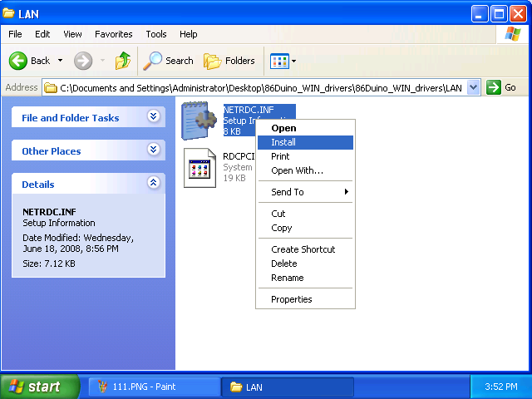Toggle the Folders pane button

(x=229, y=61)
